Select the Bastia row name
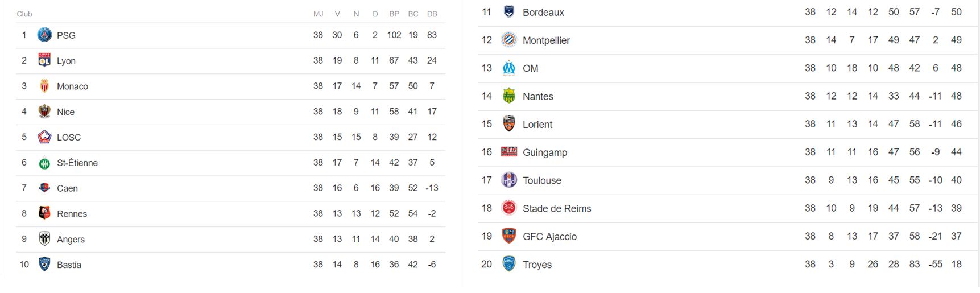 pyautogui.click(x=69, y=265)
